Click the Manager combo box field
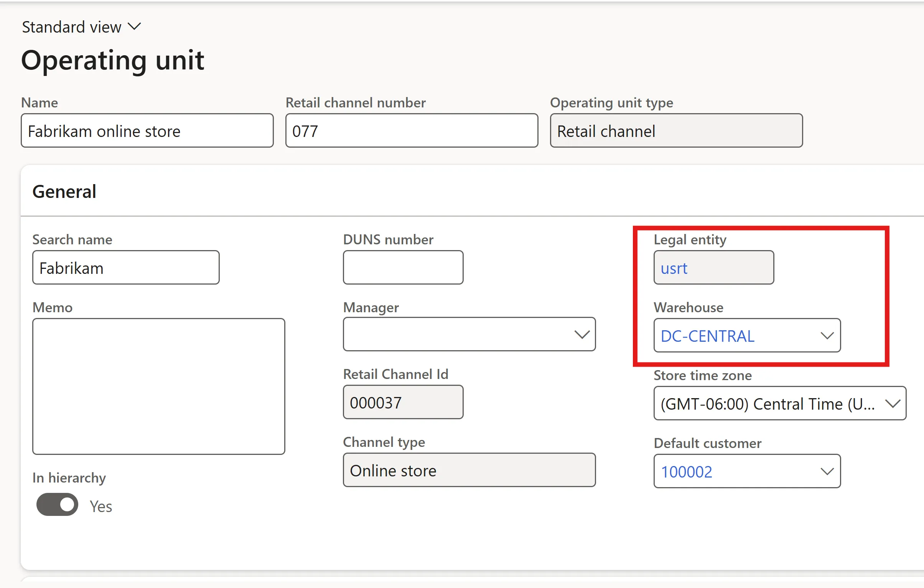The width and height of the screenshot is (924, 588). click(x=469, y=334)
